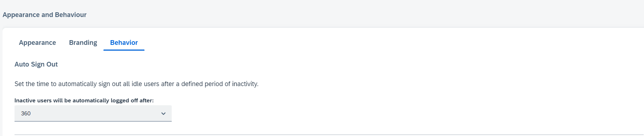Open the Branding tab

pos(83,43)
